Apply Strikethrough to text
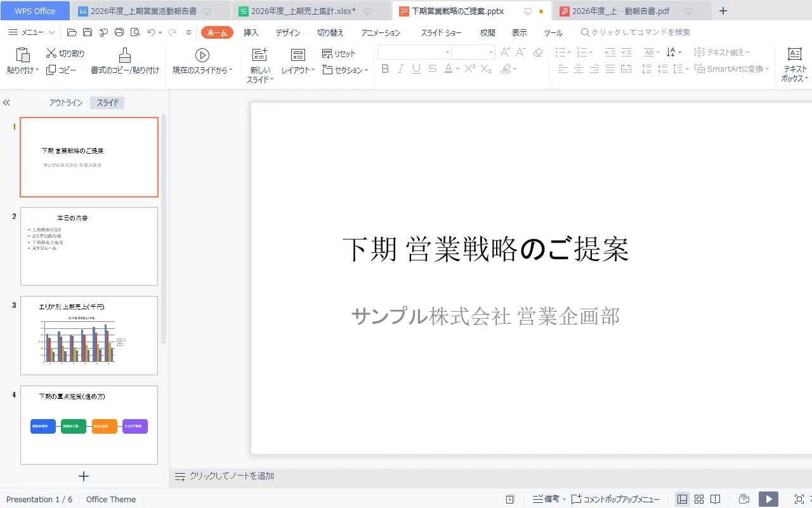 tap(433, 69)
